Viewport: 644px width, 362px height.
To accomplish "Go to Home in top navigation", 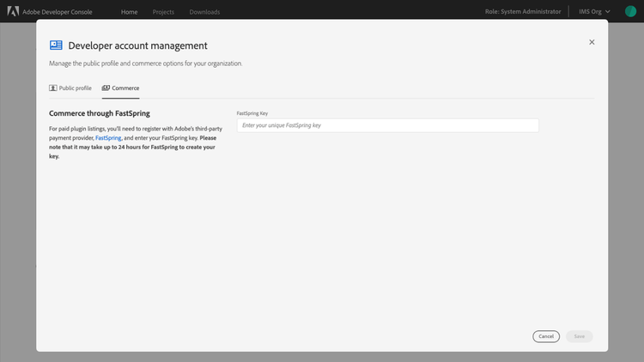I will (129, 12).
